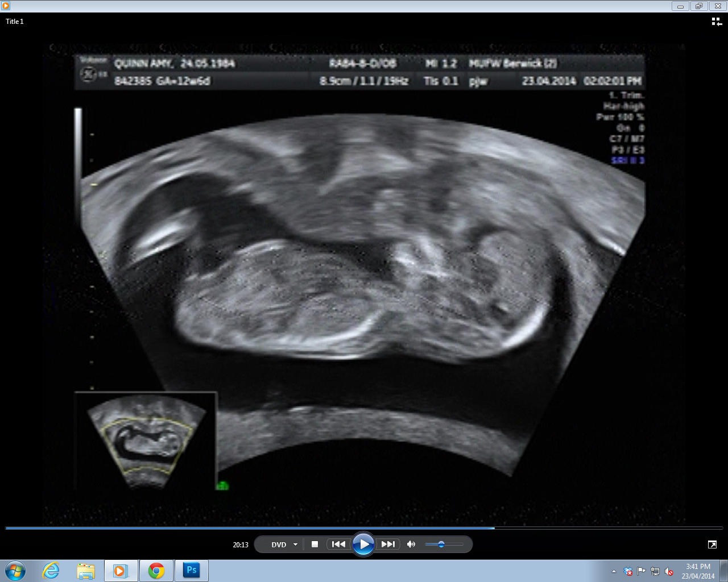Open the Windows Start menu
Image resolution: width=728 pixels, height=582 pixels.
15,571
